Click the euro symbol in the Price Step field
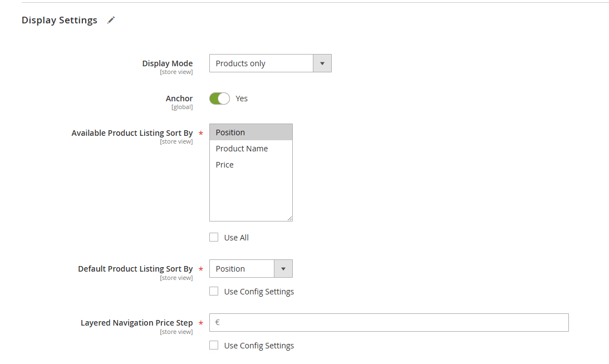Screen dimensions: 609x364 tap(218, 322)
